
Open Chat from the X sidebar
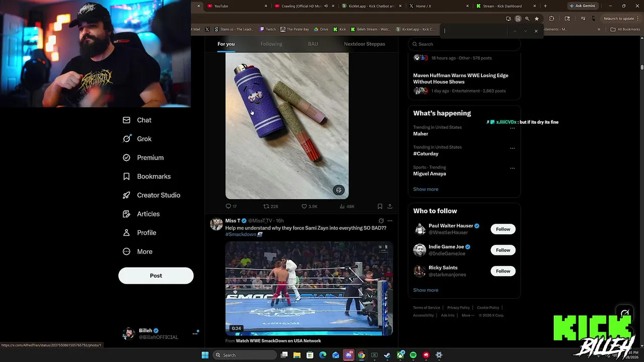pos(137,120)
